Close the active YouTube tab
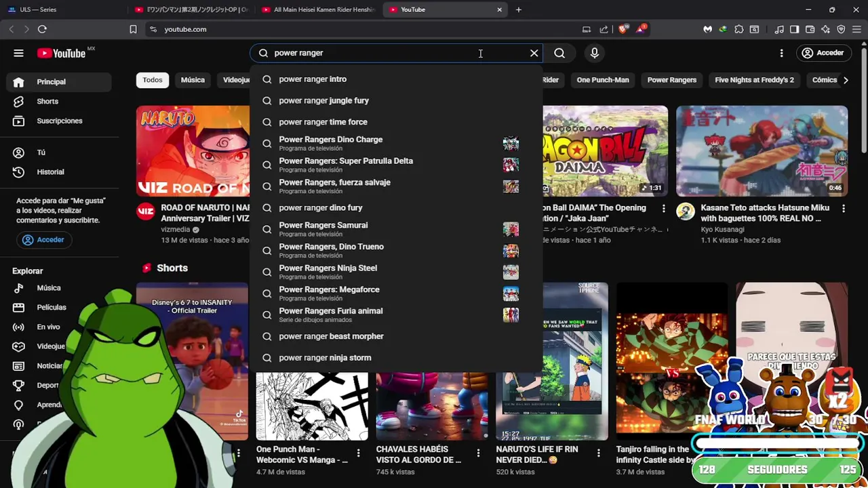This screenshot has width=868, height=488. tap(500, 9)
